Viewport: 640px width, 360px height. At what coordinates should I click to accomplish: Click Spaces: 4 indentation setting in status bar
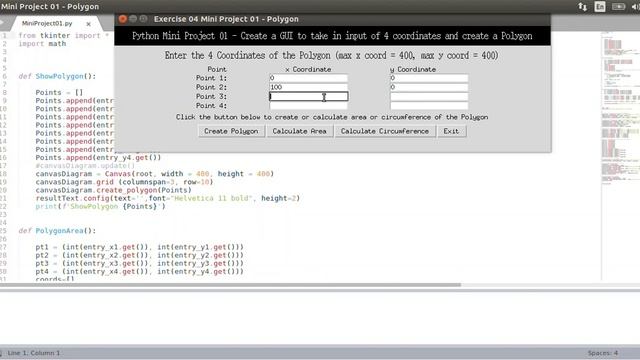pyautogui.click(x=602, y=353)
